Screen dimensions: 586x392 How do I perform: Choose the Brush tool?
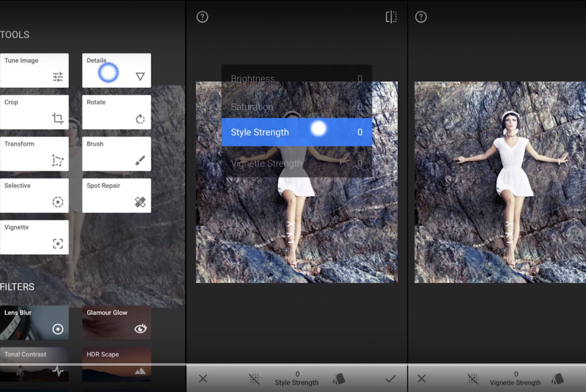click(x=117, y=153)
